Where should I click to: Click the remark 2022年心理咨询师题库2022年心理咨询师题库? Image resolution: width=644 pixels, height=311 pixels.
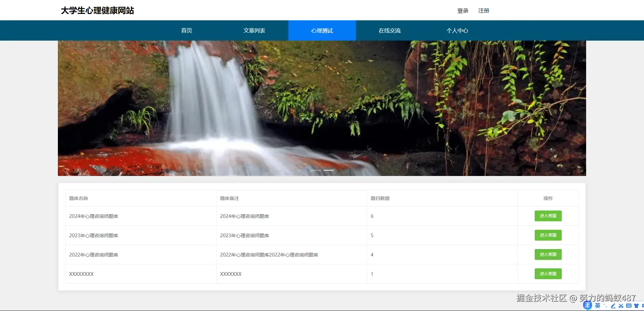pyautogui.click(x=269, y=255)
